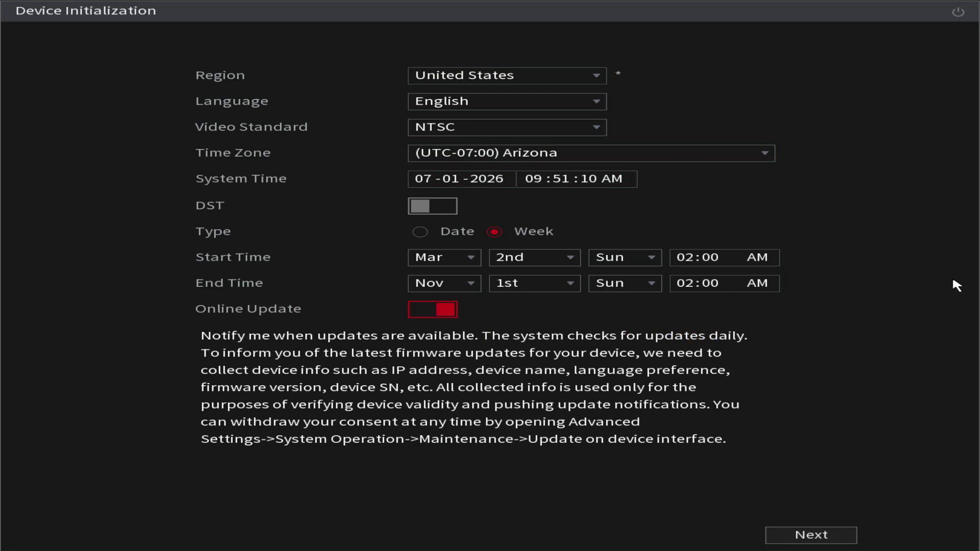Select the Week type radio button
The height and width of the screenshot is (551, 980).
point(494,232)
